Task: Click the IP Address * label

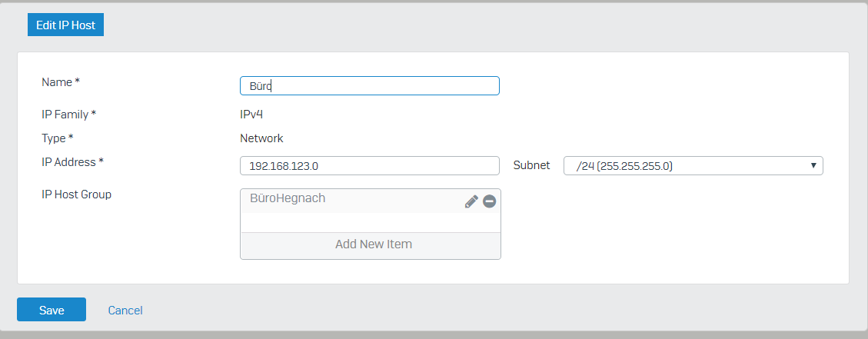Action: point(73,161)
